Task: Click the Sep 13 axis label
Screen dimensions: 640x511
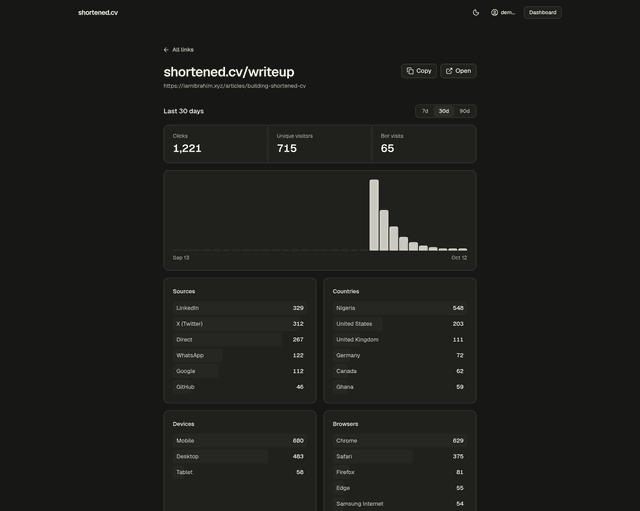Action: pos(181,258)
